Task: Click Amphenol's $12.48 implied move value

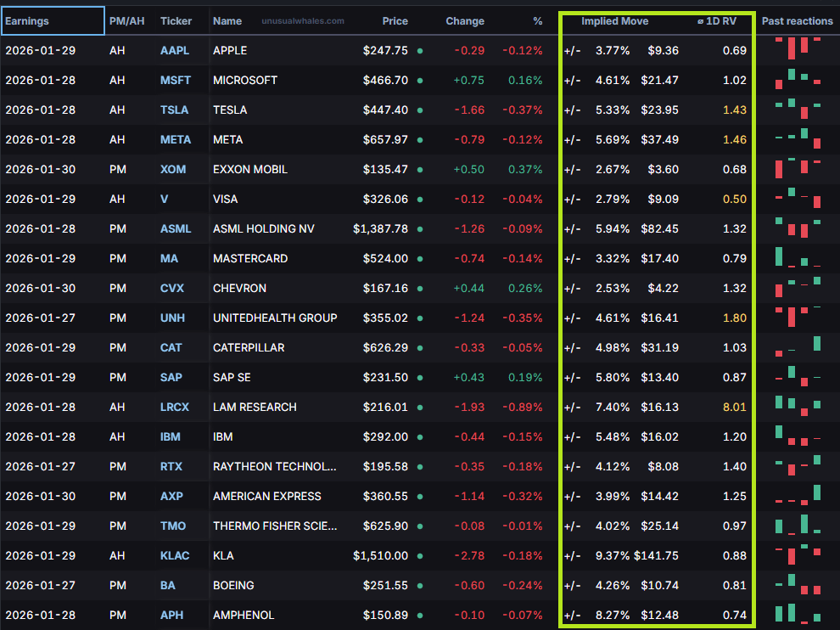Action: click(x=659, y=615)
